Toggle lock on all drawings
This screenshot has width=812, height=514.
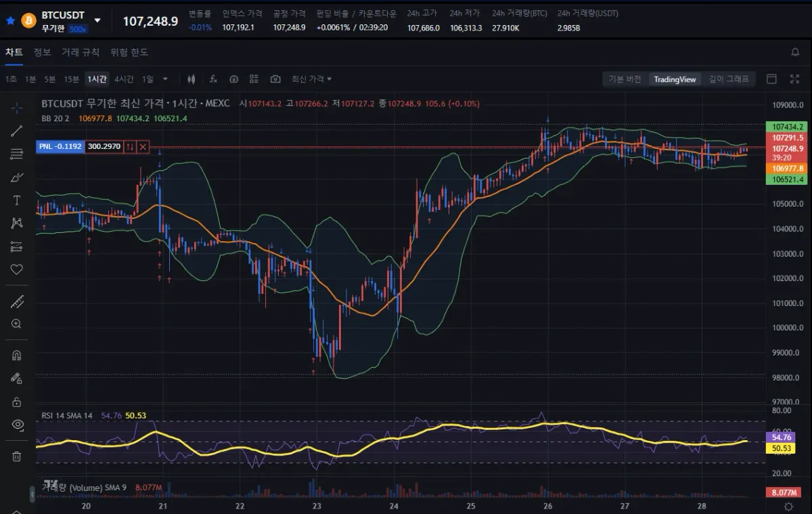click(x=17, y=402)
